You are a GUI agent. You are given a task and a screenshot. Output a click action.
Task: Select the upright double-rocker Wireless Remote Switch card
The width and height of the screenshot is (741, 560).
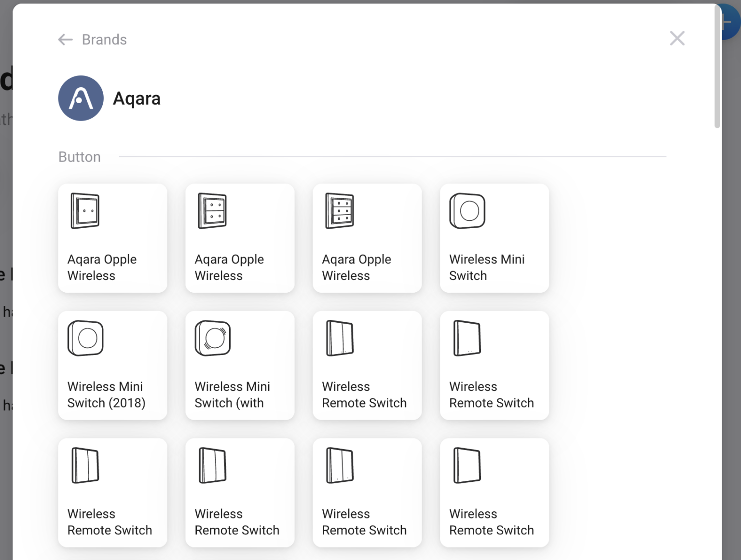point(367,366)
